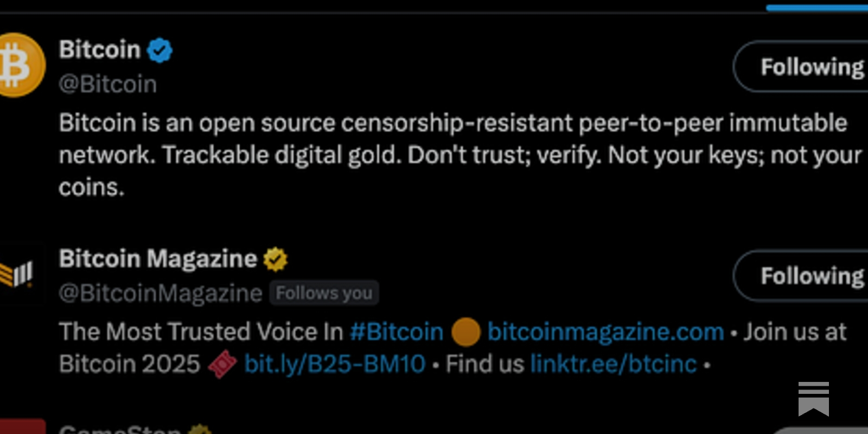Click the Bitcoin display name
The width and height of the screenshot is (868, 434).
pyautogui.click(x=100, y=49)
